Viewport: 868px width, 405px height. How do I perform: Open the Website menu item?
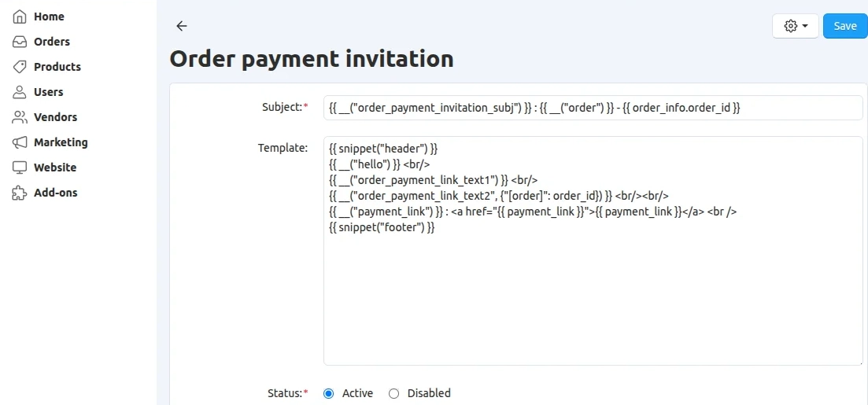tap(55, 168)
